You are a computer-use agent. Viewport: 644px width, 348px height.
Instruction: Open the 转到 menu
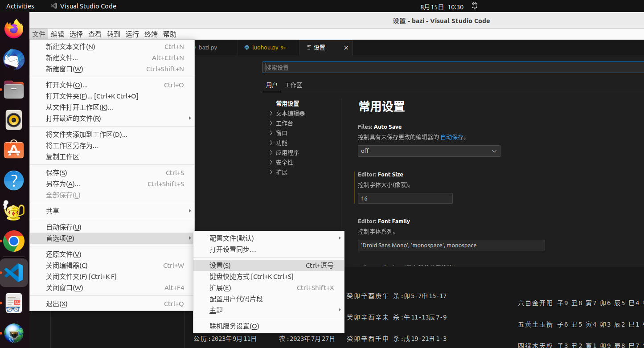[x=114, y=34]
